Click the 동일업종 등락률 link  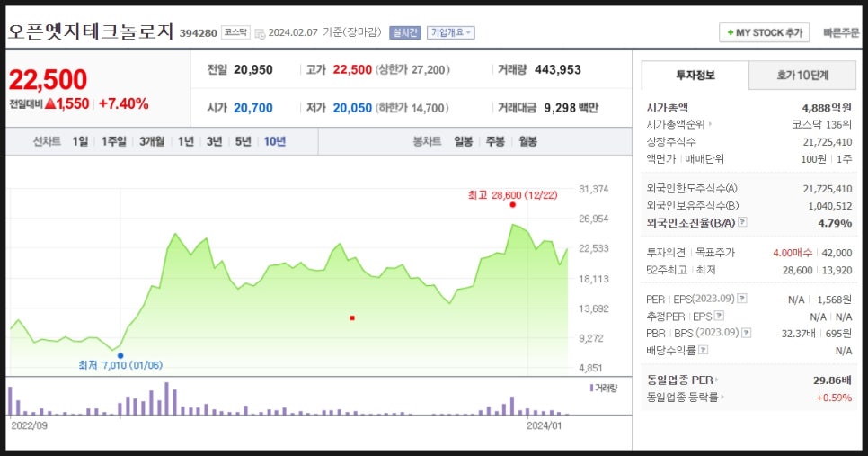682,398
